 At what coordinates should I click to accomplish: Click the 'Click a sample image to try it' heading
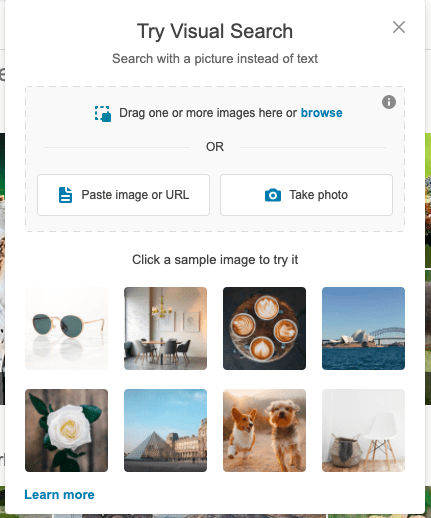click(x=215, y=260)
